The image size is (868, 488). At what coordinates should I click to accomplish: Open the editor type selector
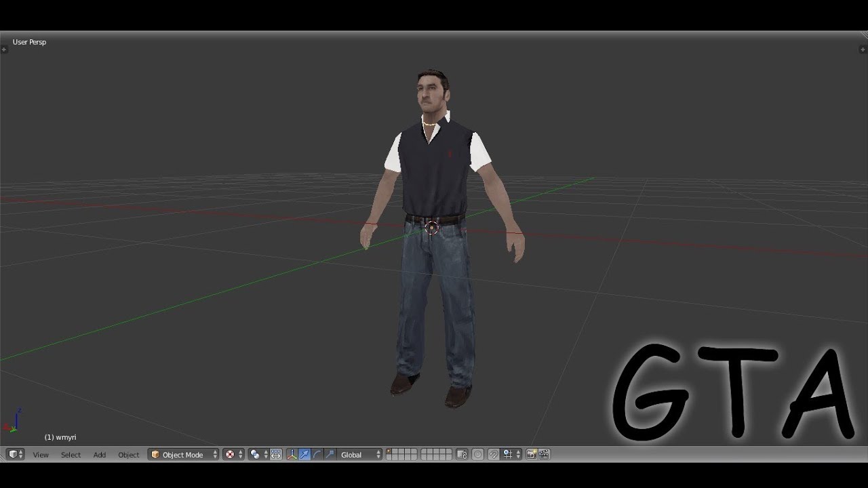(x=15, y=455)
